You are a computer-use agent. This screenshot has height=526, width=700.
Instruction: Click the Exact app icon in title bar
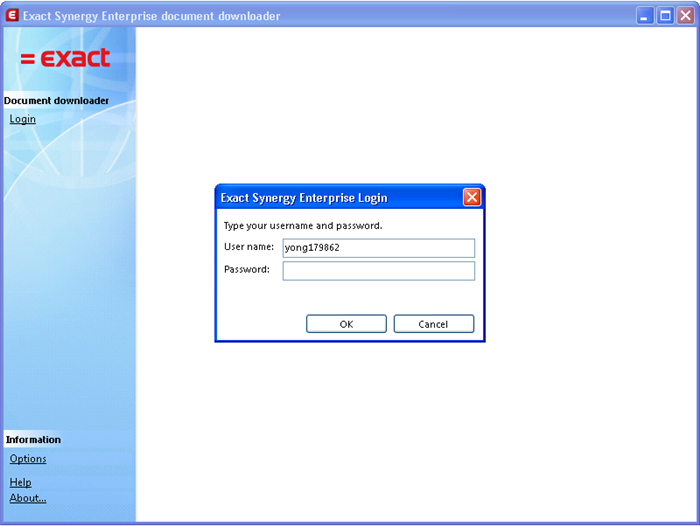pyautogui.click(x=12, y=15)
